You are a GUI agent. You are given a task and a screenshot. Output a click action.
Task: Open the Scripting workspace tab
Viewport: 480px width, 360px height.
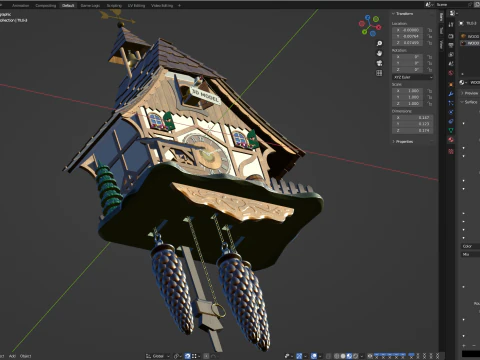114,5
